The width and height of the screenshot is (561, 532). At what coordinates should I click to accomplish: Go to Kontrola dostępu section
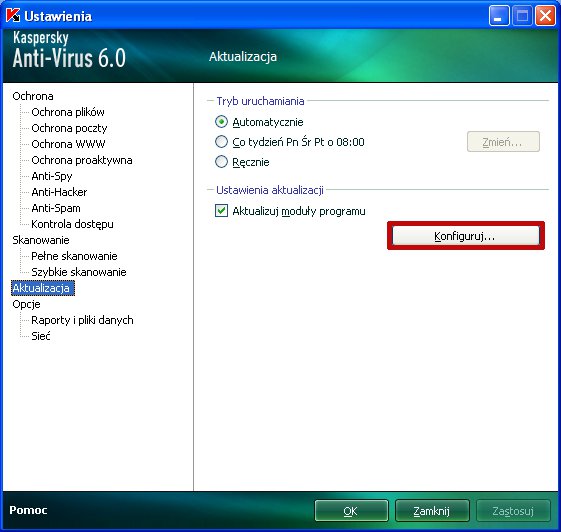point(72,224)
